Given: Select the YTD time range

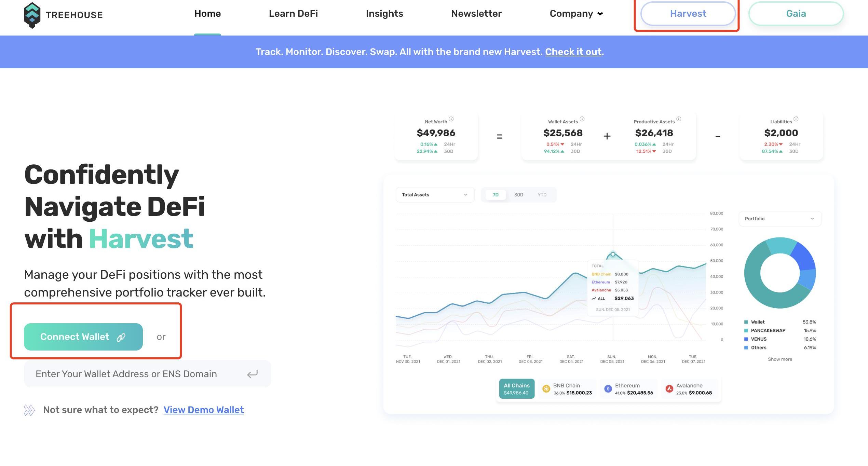Looking at the screenshot, I should coord(542,195).
